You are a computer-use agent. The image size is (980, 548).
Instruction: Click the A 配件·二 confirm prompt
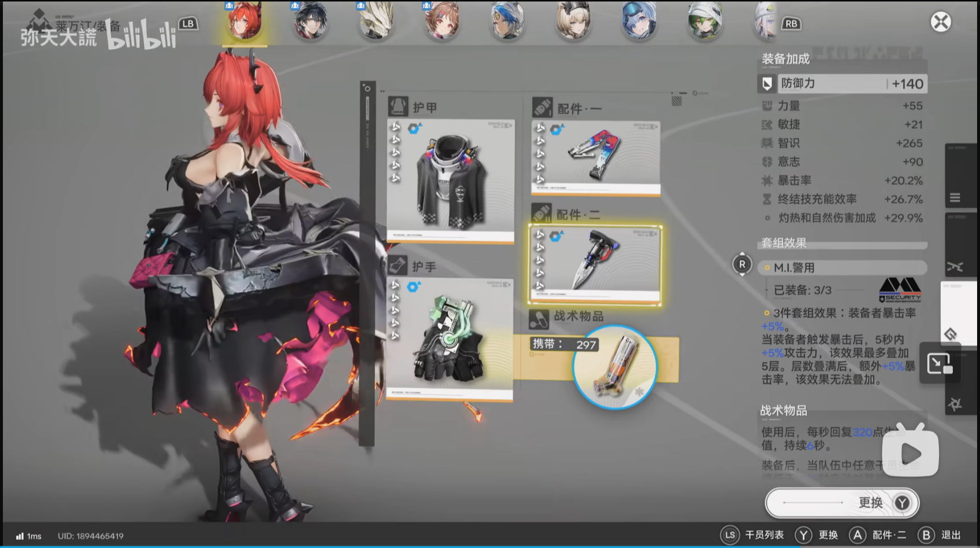coord(878,535)
